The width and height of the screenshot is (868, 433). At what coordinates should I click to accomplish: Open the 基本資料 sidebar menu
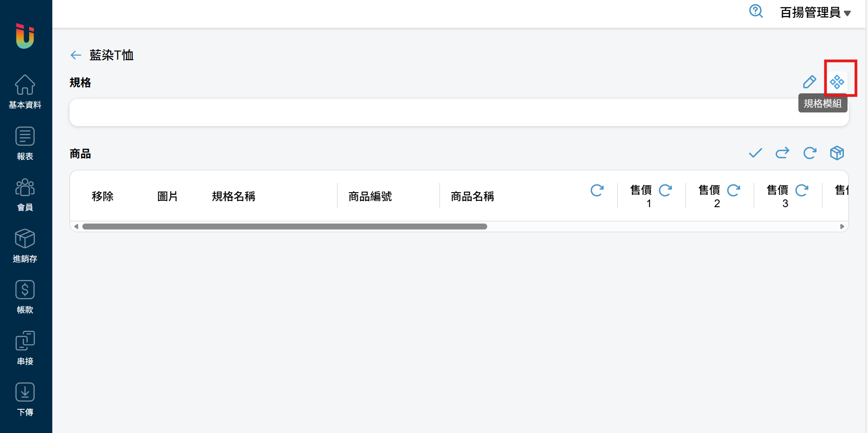25,92
